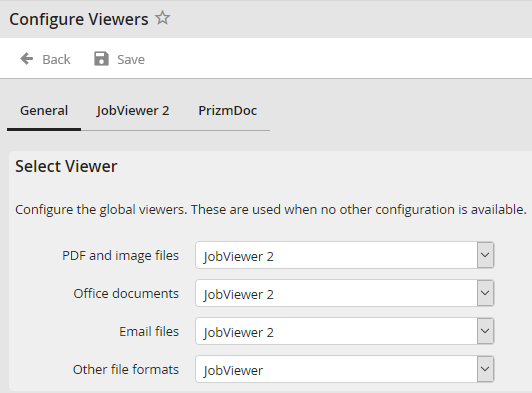Click the PDF and image files viewer field
Viewport: 532px width, 393px height.
344,255
